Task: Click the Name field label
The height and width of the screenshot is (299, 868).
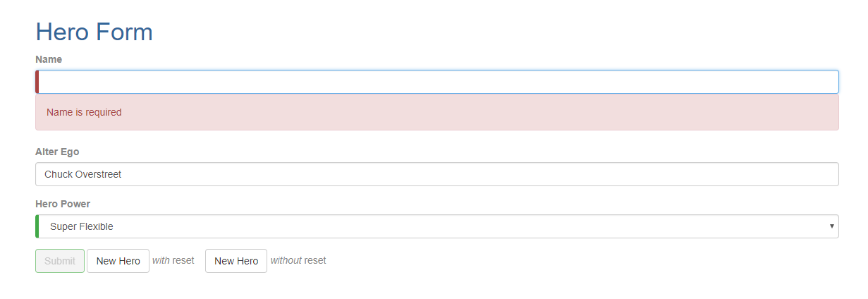Action: pyautogui.click(x=49, y=59)
